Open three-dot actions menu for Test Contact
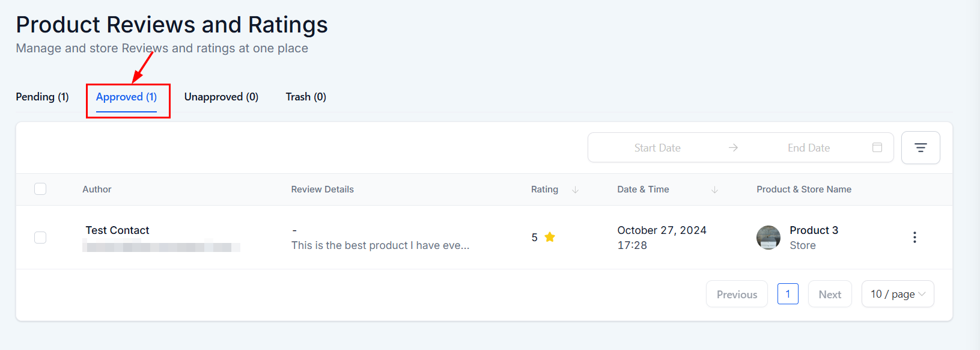The height and width of the screenshot is (350, 980). click(x=915, y=237)
